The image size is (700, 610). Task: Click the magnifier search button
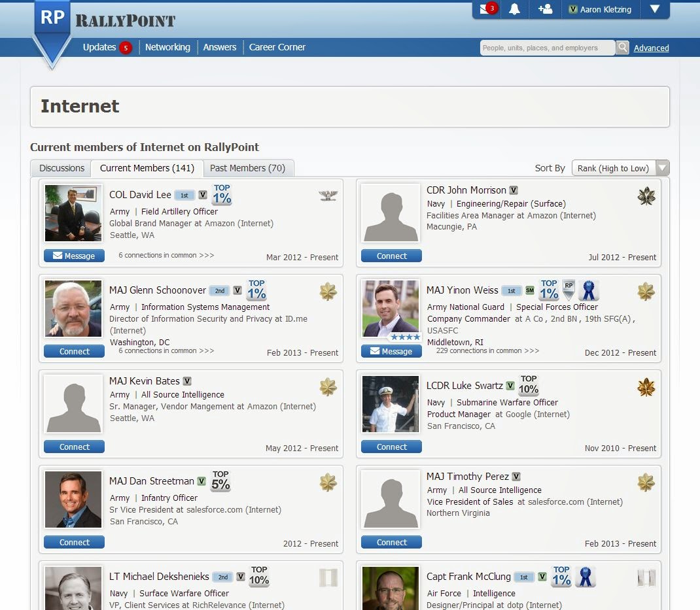tap(622, 47)
